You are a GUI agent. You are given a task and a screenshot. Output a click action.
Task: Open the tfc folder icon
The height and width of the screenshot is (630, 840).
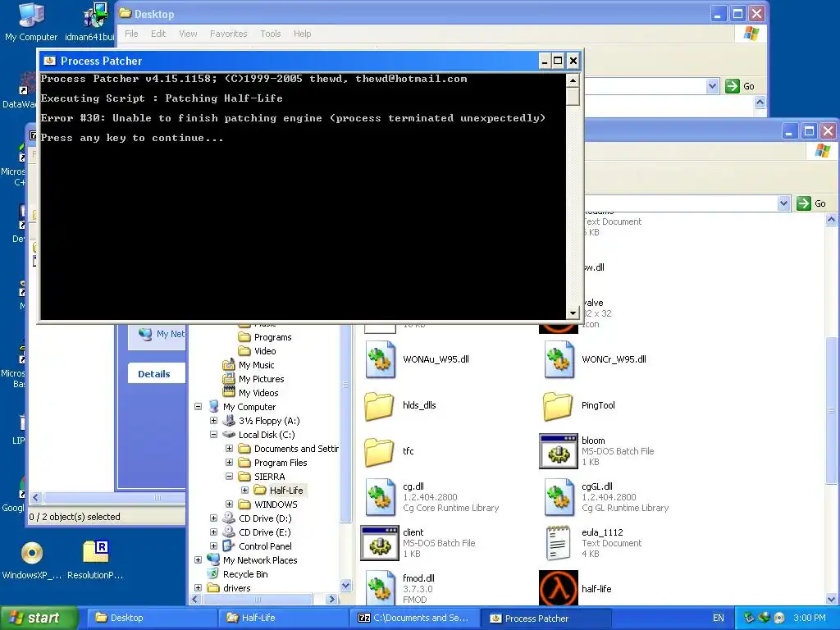[379, 452]
